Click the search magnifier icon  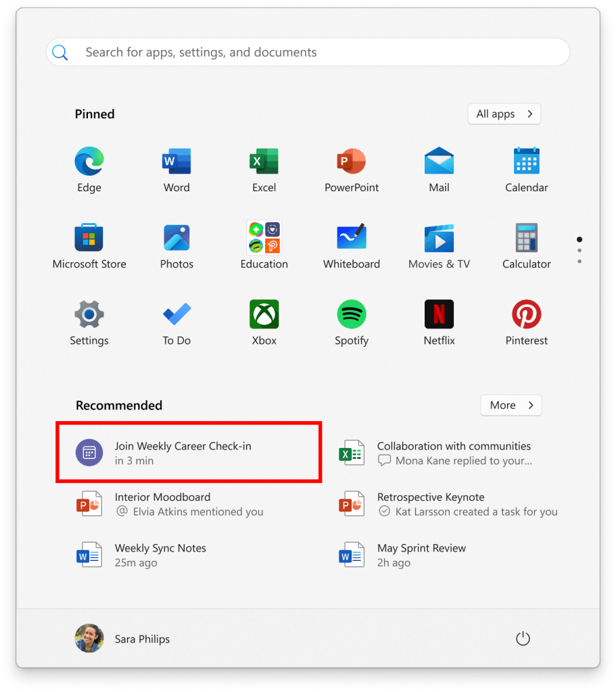click(x=60, y=53)
